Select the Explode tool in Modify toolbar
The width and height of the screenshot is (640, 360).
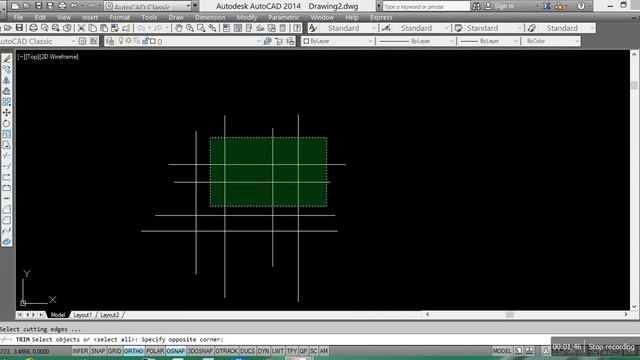tap(7, 242)
